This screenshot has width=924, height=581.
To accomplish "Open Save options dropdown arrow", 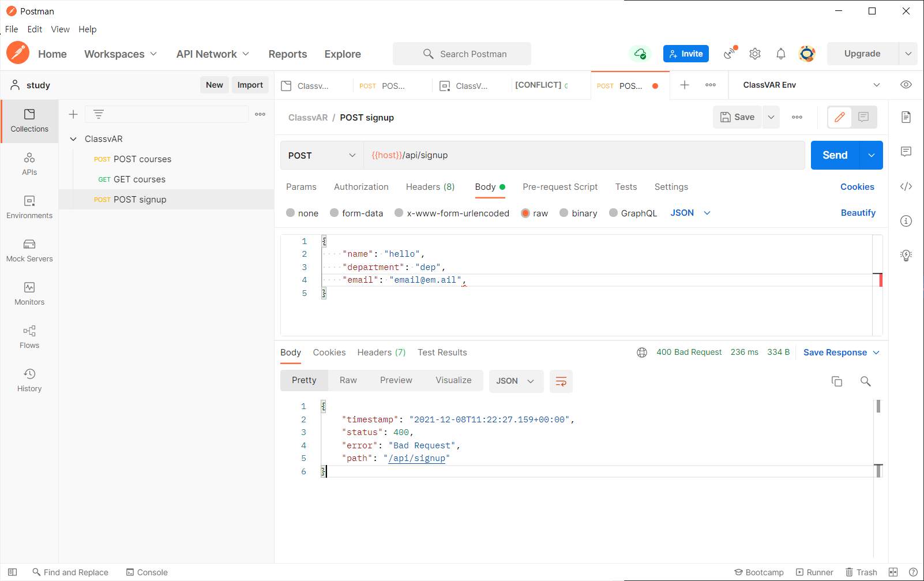I will [771, 117].
